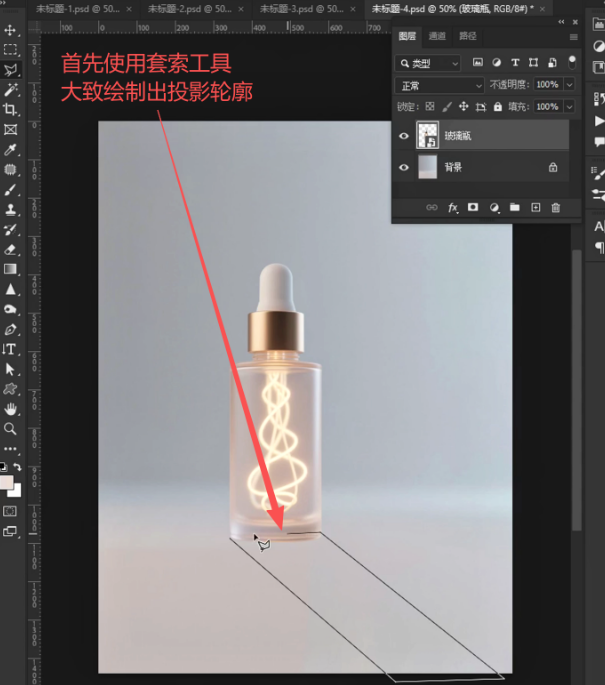Change the screen mode
Image resolution: width=605 pixels, height=685 pixels.
click(x=10, y=531)
